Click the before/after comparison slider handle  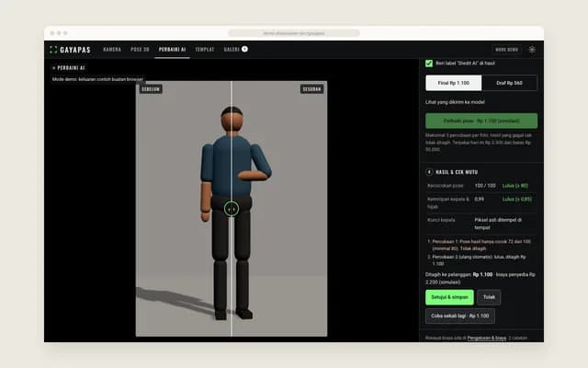232,209
